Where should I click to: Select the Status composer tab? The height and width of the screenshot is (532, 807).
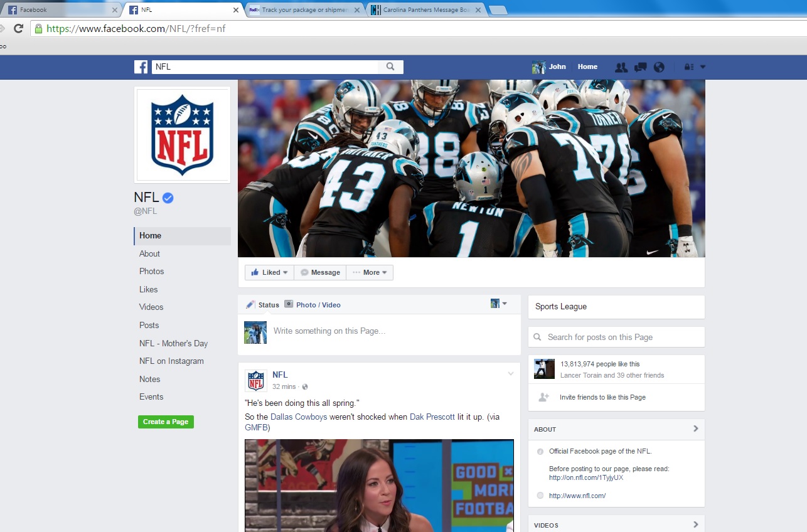coord(262,305)
